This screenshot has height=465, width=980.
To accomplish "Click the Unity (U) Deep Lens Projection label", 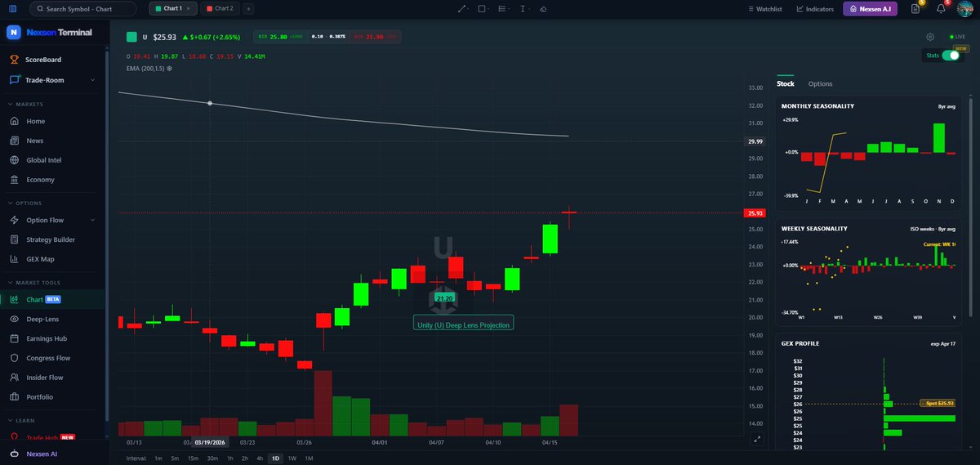I will (x=463, y=324).
